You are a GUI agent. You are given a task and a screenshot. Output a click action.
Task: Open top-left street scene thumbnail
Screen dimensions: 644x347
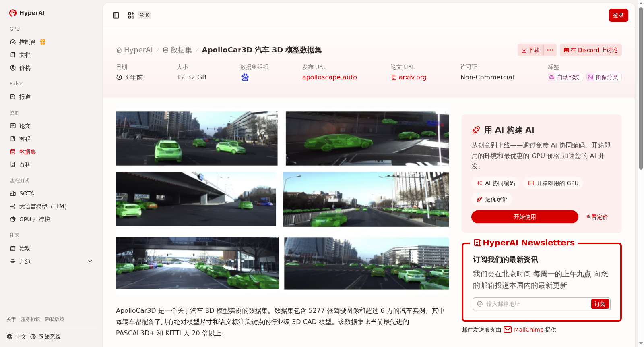[197, 138]
